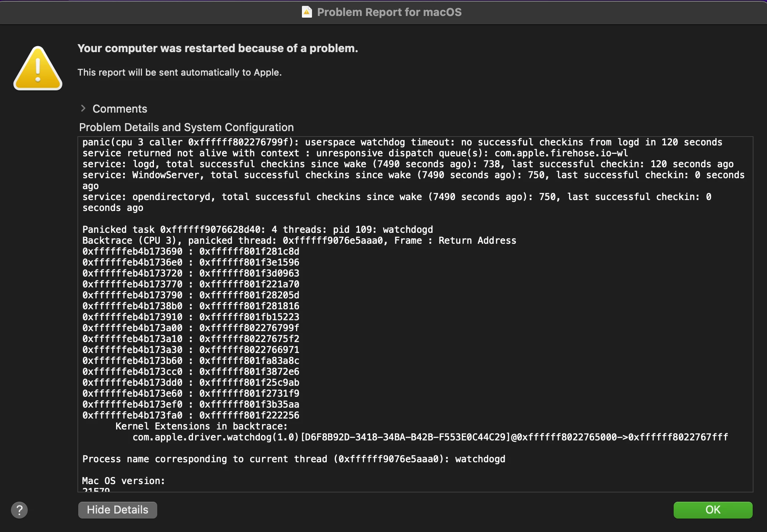
Task: Open help with question mark icon
Action: (19, 510)
